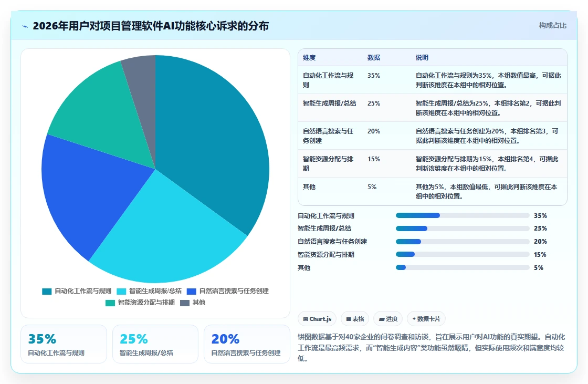This screenshot has width=588, height=384.
Task: Click the 数据卡片 tag
Action: pyautogui.click(x=426, y=319)
